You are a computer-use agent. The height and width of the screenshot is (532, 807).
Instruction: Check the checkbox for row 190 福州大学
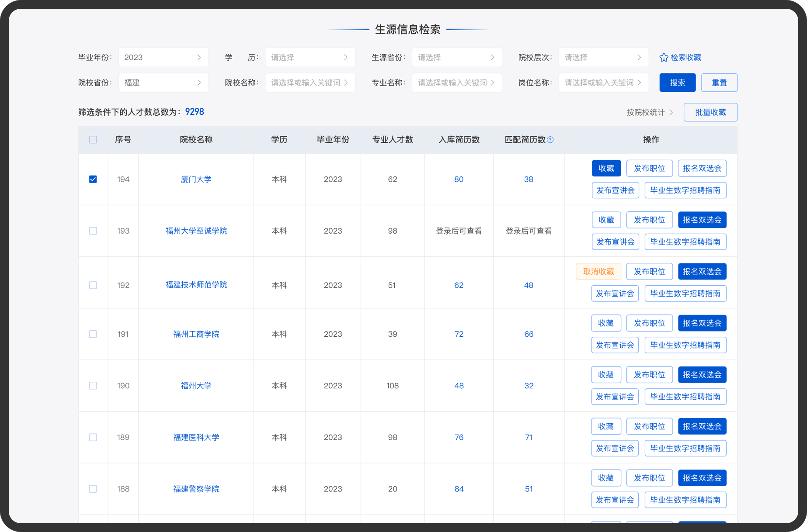click(93, 386)
